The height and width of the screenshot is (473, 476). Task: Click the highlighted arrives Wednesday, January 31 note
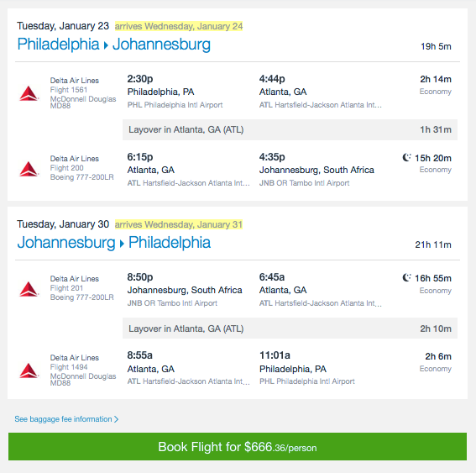pos(179,224)
